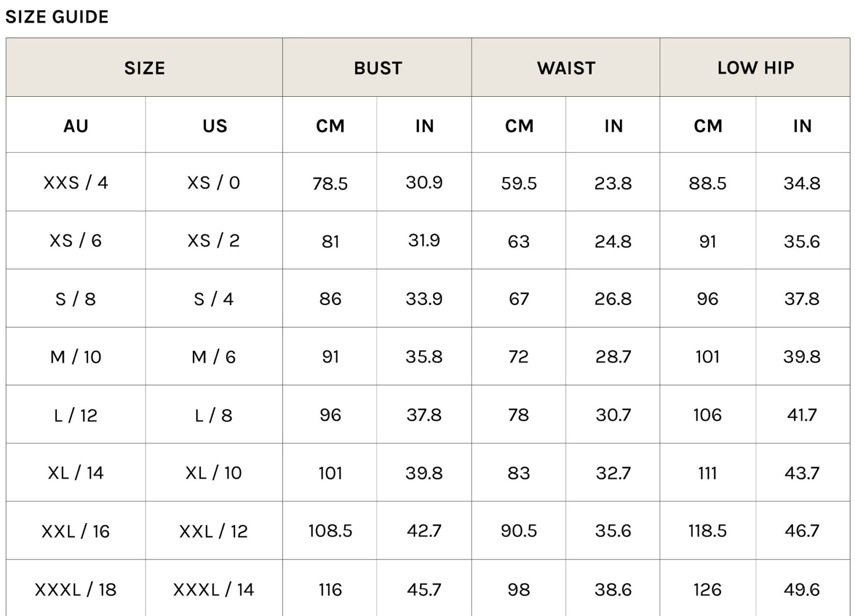The image size is (855, 616).
Task: Click low hip value 101 cm
Action: coord(707,357)
